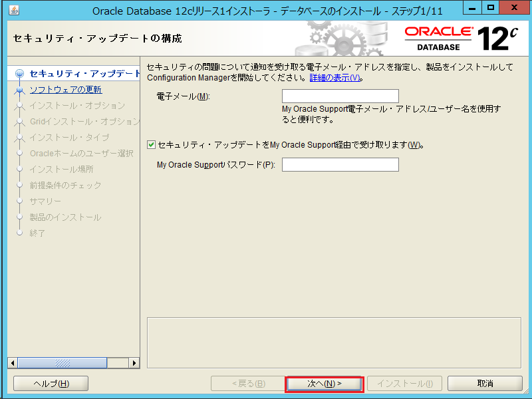The height and width of the screenshot is (399, 532).
Task: Click the インストール・タイプ step
Action: click(x=70, y=138)
